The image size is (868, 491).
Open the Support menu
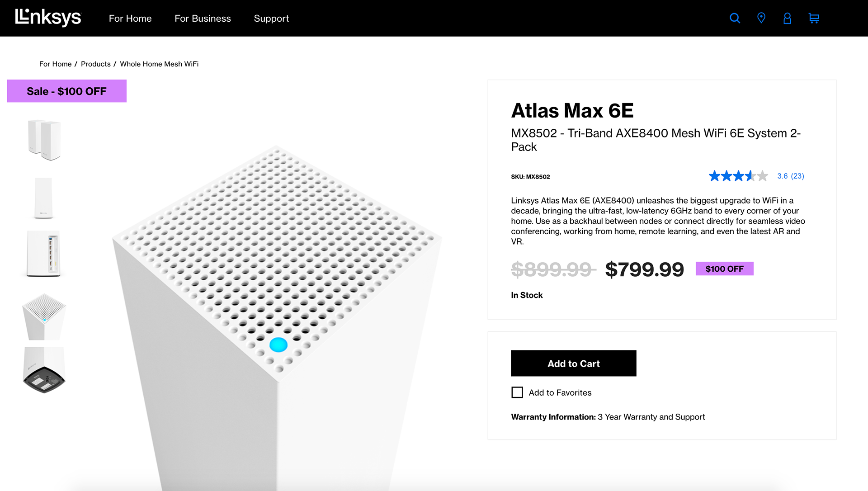tap(271, 19)
